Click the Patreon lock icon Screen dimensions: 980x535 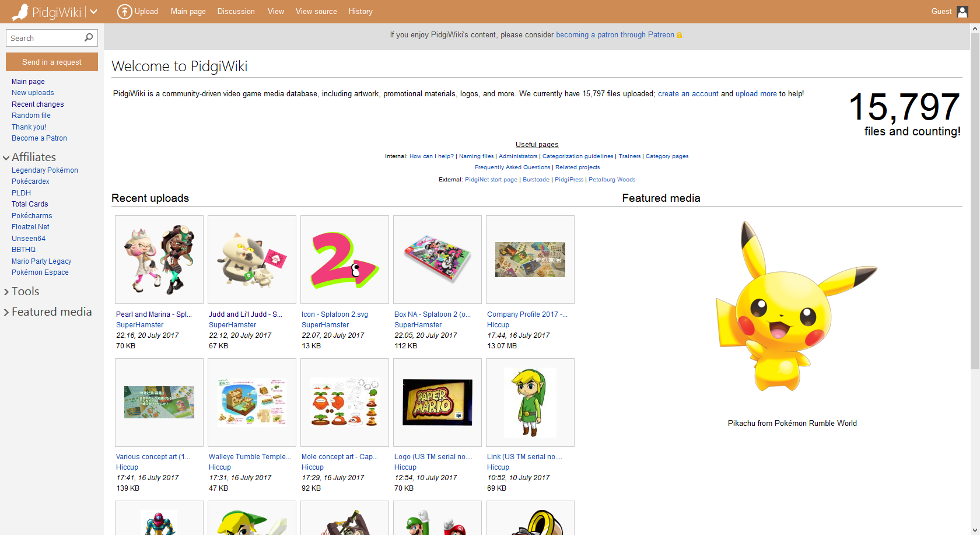tap(679, 35)
